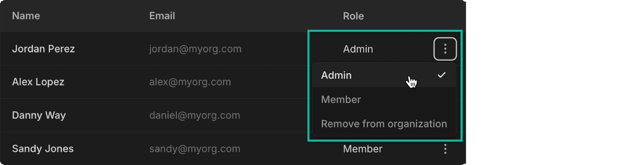Select Remove from organization option
The image size is (644, 165).
tap(384, 124)
